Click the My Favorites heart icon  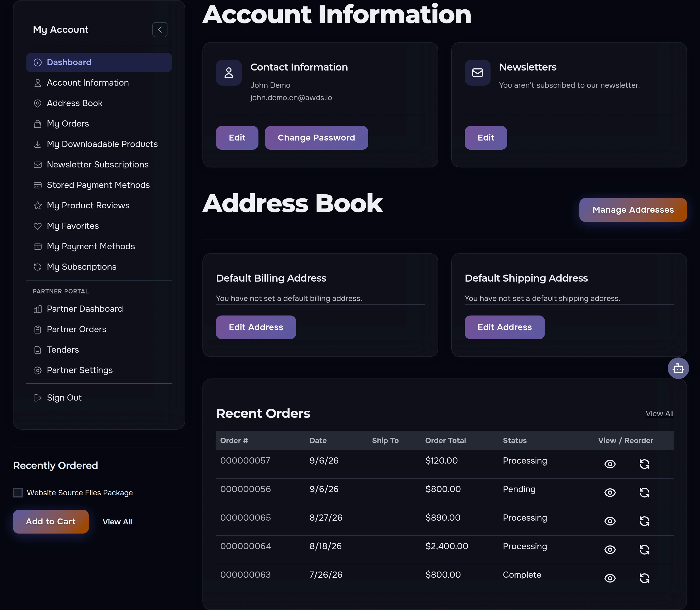tap(38, 226)
